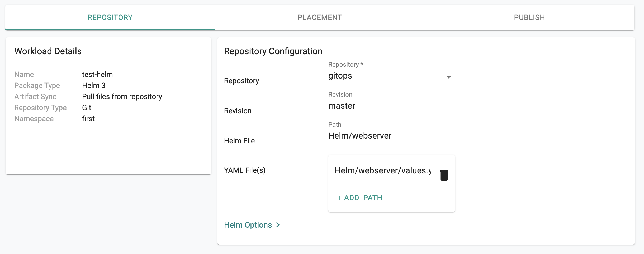644x254 pixels.
Task: Click the Artifact Sync label
Action: [35, 97]
